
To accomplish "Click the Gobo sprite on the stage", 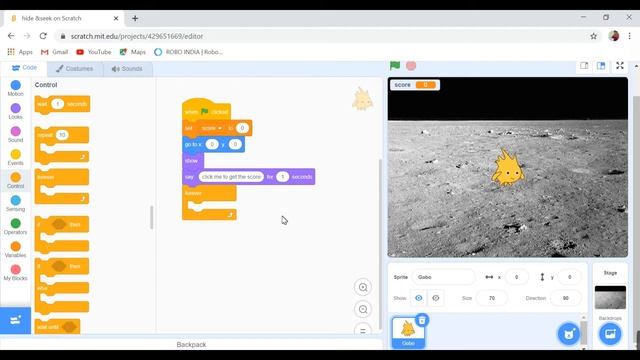I will click(507, 168).
